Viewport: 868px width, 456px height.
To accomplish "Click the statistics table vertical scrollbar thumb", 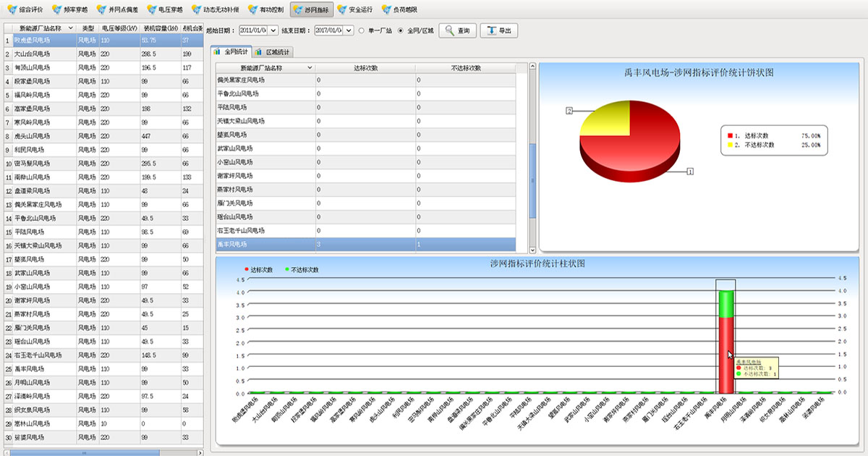I will [x=533, y=181].
